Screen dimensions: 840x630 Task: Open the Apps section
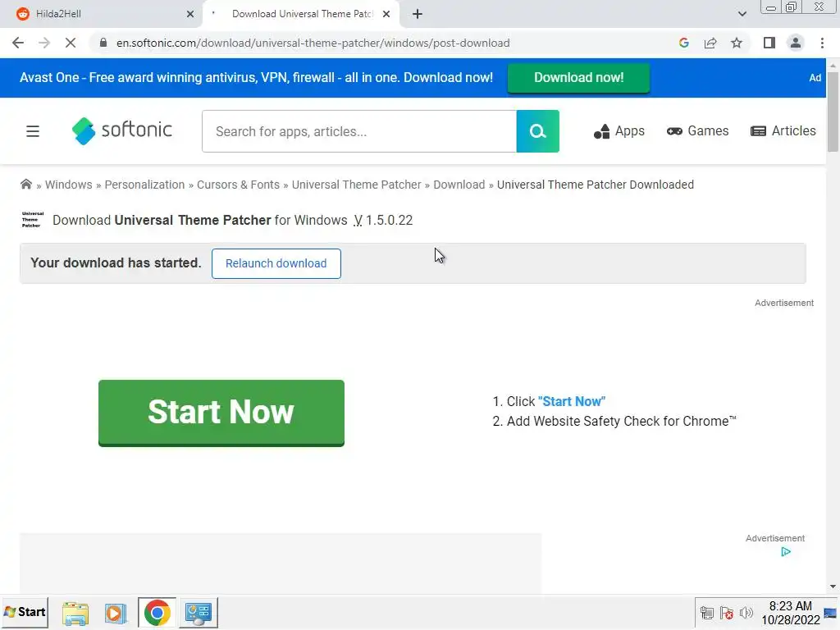pos(619,131)
